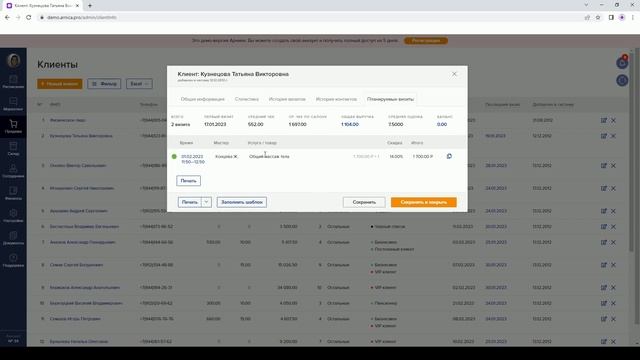The height and width of the screenshot is (360, 640).
Task: Click Печать button in dialog footer
Action: pyautogui.click(x=190, y=202)
